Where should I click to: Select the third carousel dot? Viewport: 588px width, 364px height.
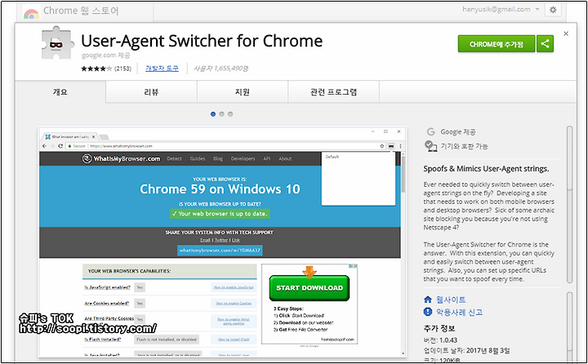click(230, 114)
